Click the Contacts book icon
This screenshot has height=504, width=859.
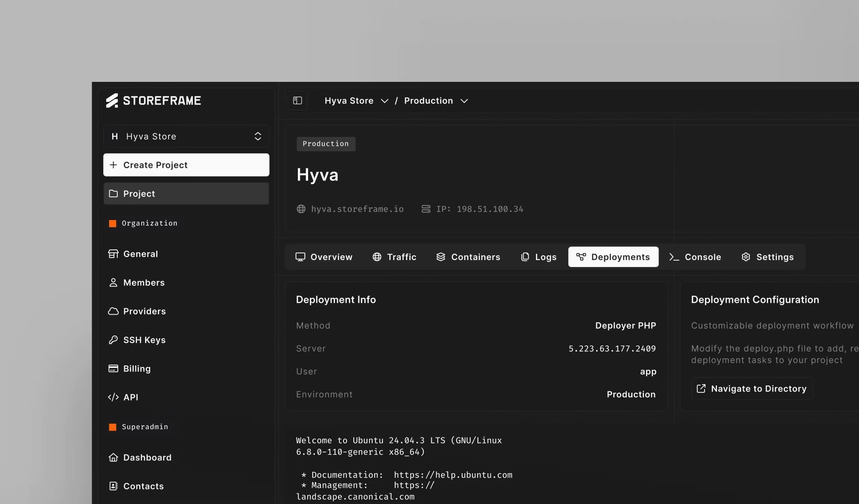(113, 486)
